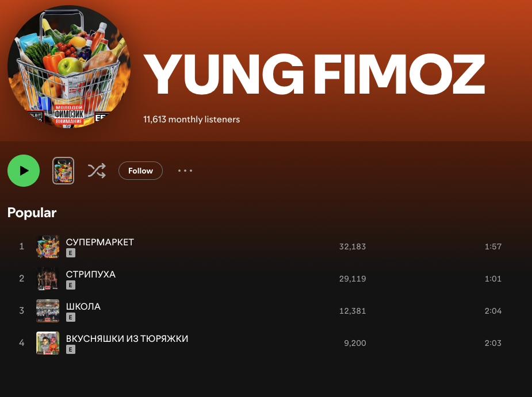Open the ВКУСНЯШКИ ИЗ ТЮРЯЖКИ song title

(127, 338)
